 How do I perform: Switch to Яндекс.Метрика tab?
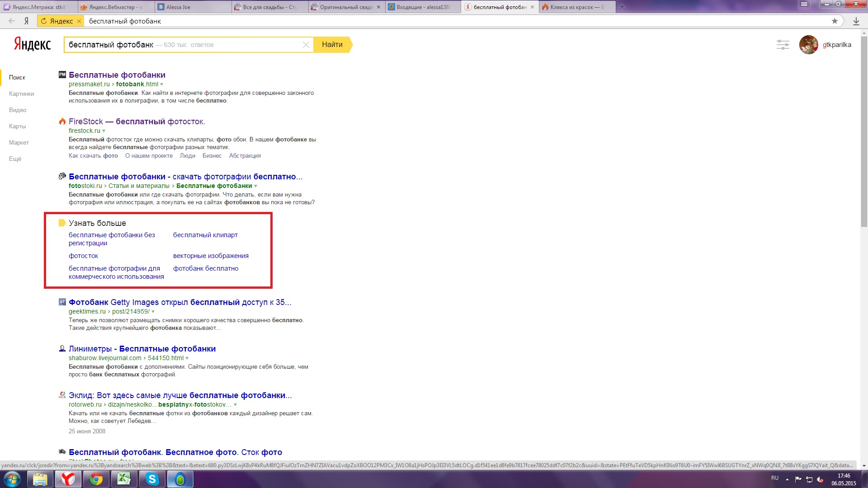click(38, 7)
